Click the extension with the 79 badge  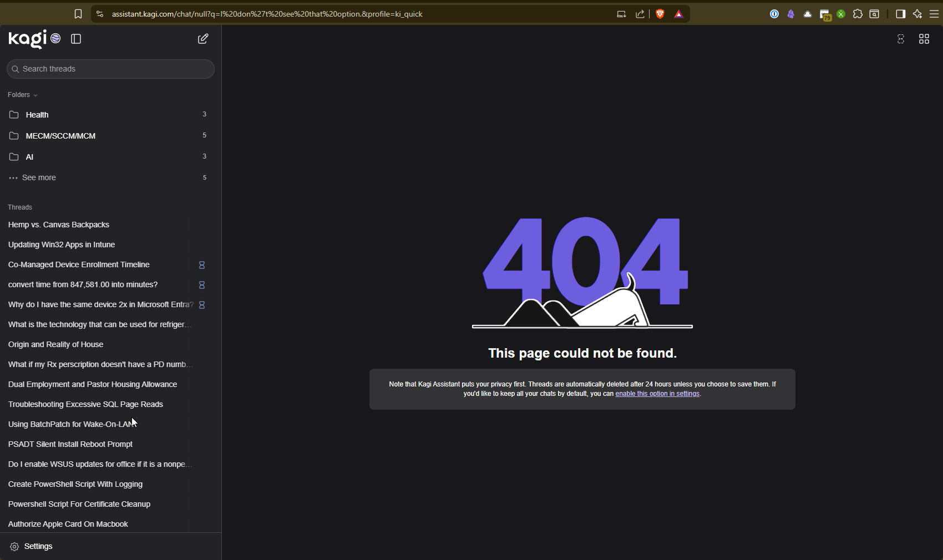point(825,14)
